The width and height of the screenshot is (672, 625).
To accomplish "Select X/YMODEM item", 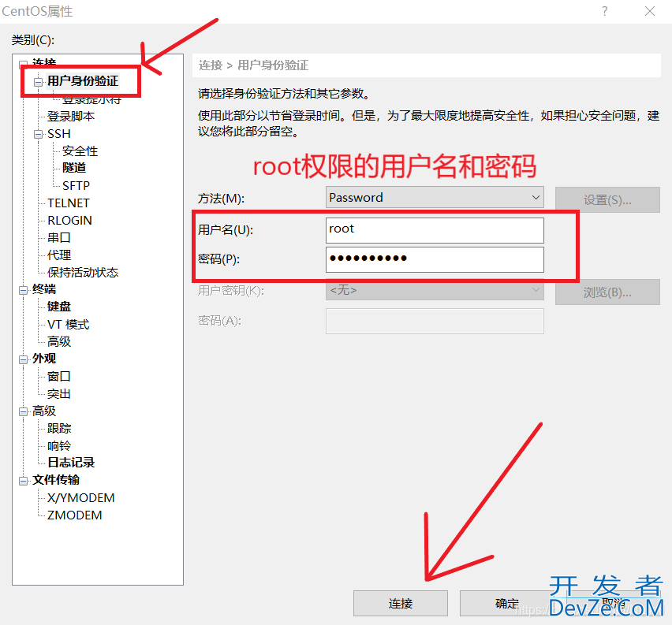I will 81,498.
